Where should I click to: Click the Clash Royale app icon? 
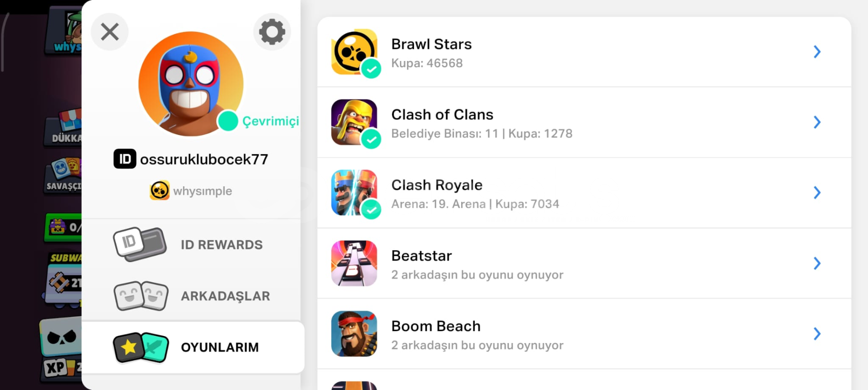[x=354, y=193]
